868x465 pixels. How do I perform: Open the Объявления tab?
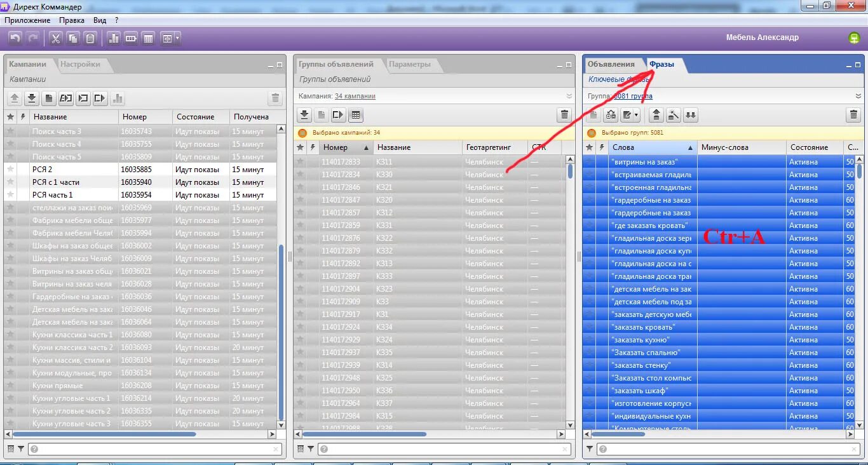[611, 64]
